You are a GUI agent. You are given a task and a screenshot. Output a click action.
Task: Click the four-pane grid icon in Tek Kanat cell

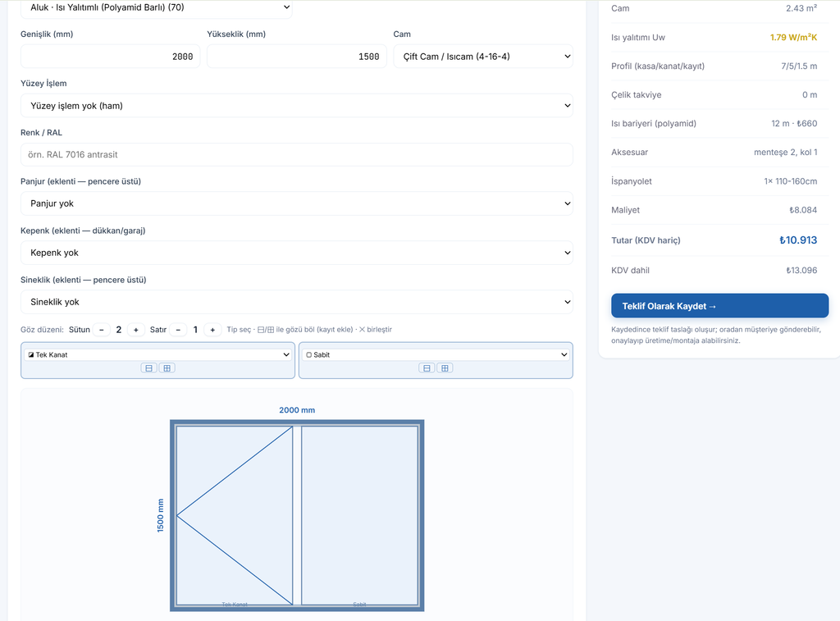[167, 368]
